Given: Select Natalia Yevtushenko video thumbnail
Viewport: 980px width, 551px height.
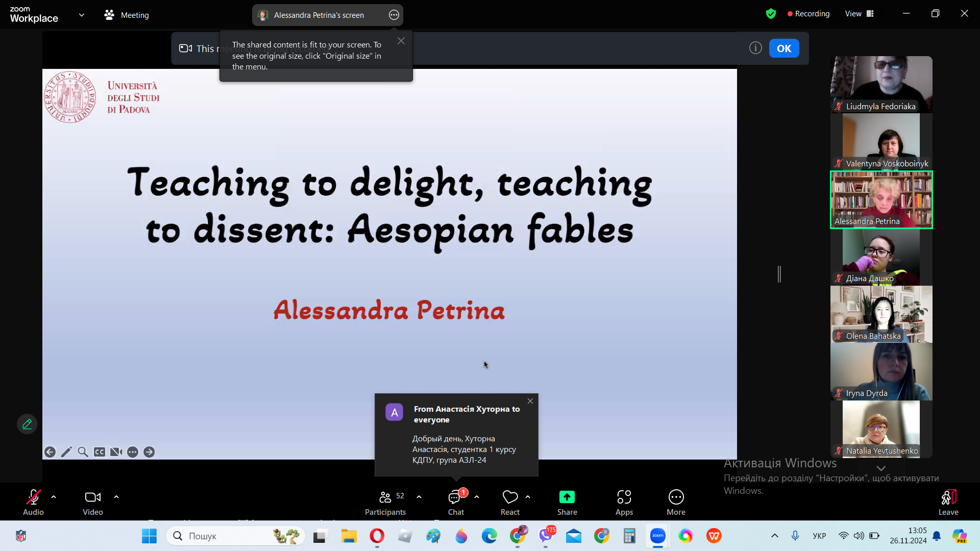Looking at the screenshot, I should point(881,429).
